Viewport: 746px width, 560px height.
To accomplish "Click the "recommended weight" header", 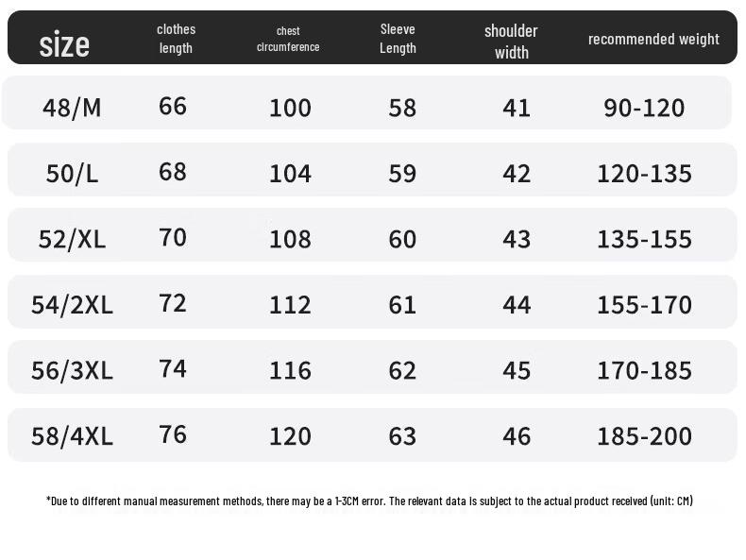I will click(x=653, y=39).
